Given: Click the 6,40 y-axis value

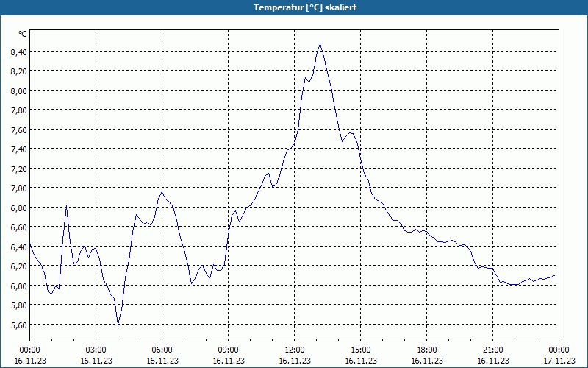Looking at the screenshot, I should pos(19,247).
